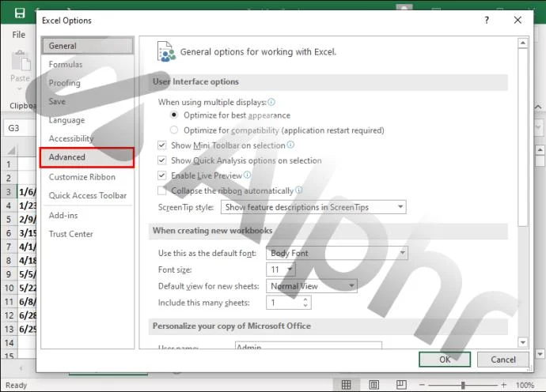
Task: Open the ScreenTip style dropdown
Action: (313, 207)
